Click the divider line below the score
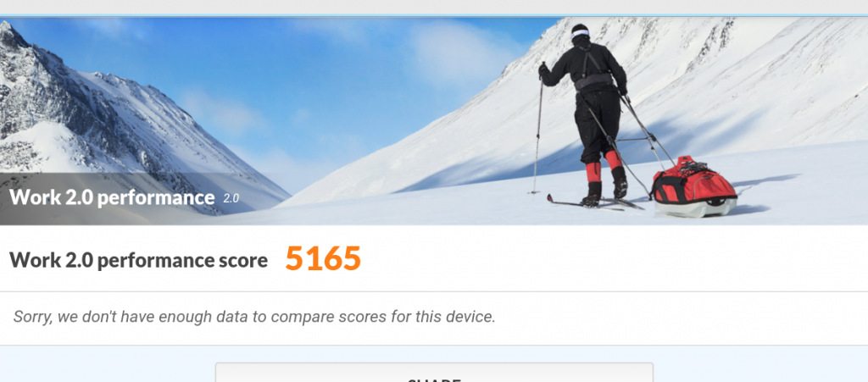 (x=434, y=291)
